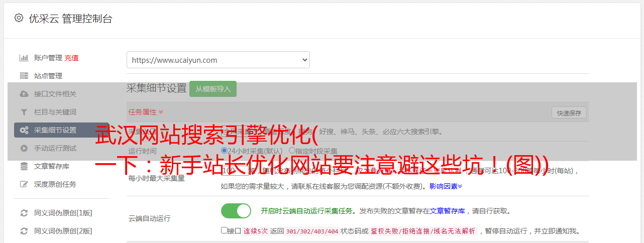The height and width of the screenshot is (243, 644).
Task: Click the 采集细节设置 page heading
Action: pyautogui.click(x=157, y=88)
